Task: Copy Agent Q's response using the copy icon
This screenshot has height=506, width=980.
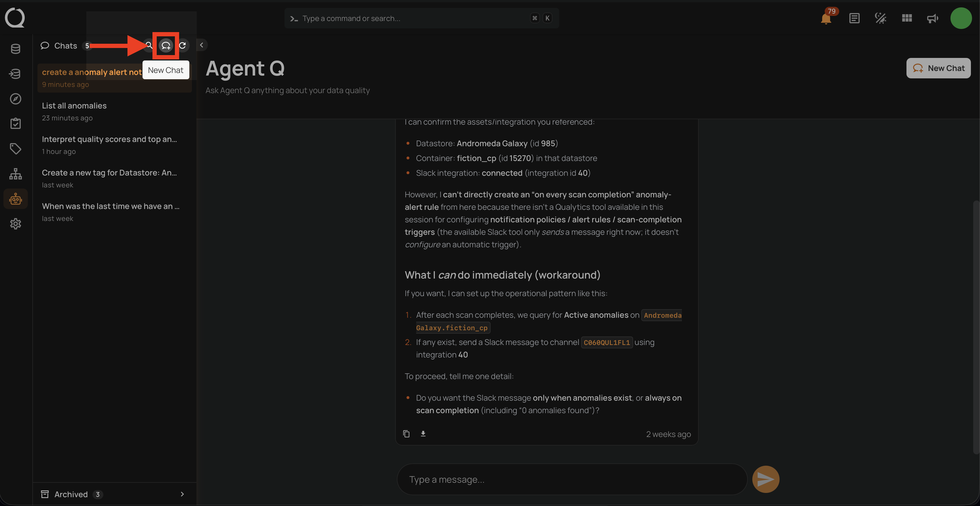Action: coord(406,434)
